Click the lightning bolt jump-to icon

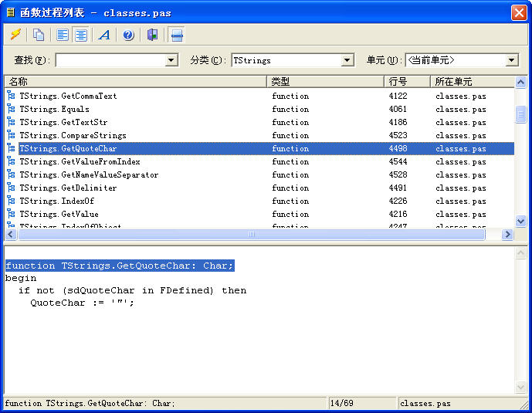[15, 35]
